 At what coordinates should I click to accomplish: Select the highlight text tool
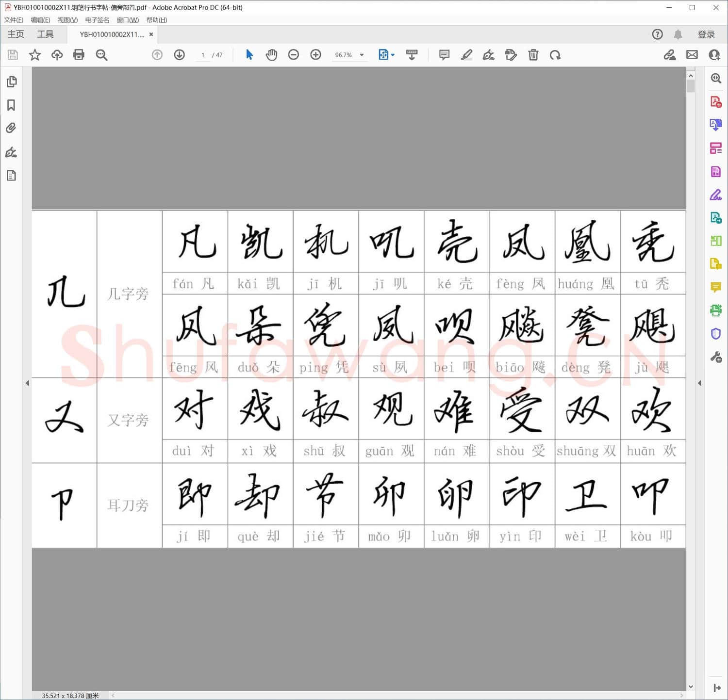pos(466,55)
